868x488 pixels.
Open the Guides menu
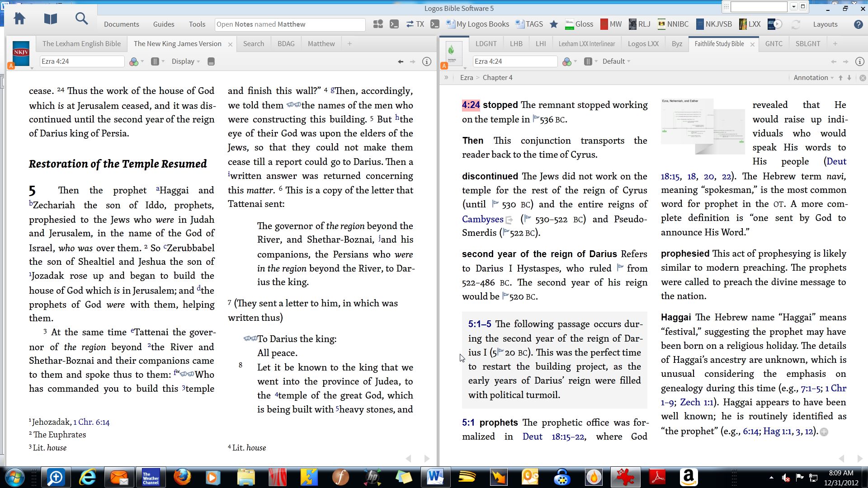pos(164,24)
